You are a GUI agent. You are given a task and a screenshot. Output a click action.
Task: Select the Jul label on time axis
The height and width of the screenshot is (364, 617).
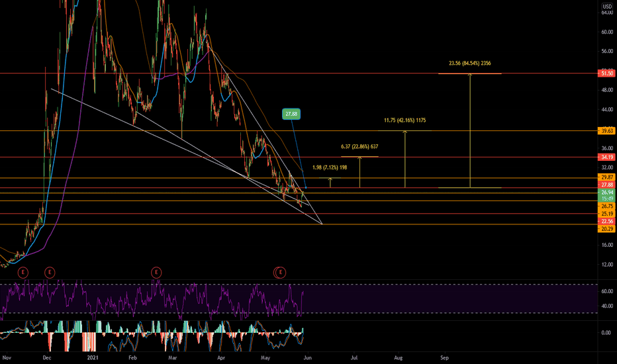click(x=354, y=358)
